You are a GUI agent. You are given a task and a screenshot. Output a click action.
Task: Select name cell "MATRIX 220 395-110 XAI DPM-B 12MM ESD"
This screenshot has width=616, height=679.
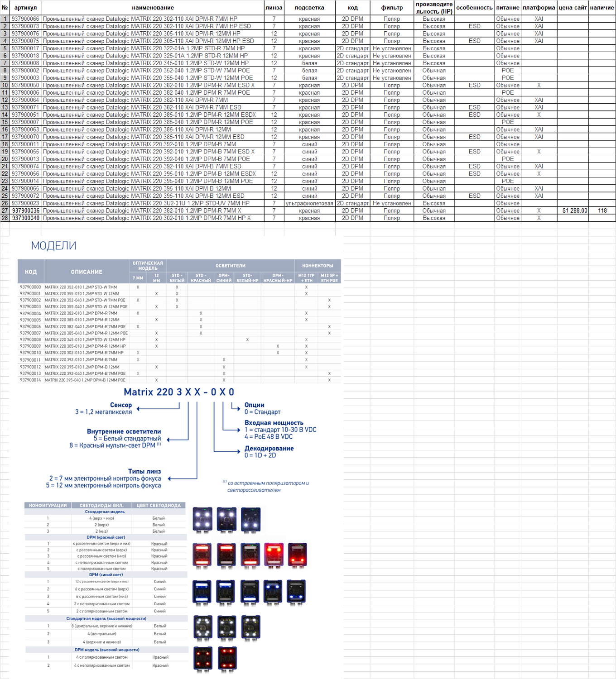pos(153,196)
